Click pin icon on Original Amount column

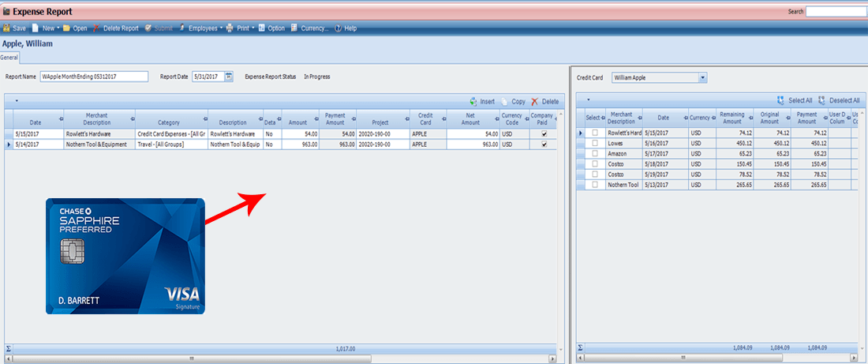787,118
